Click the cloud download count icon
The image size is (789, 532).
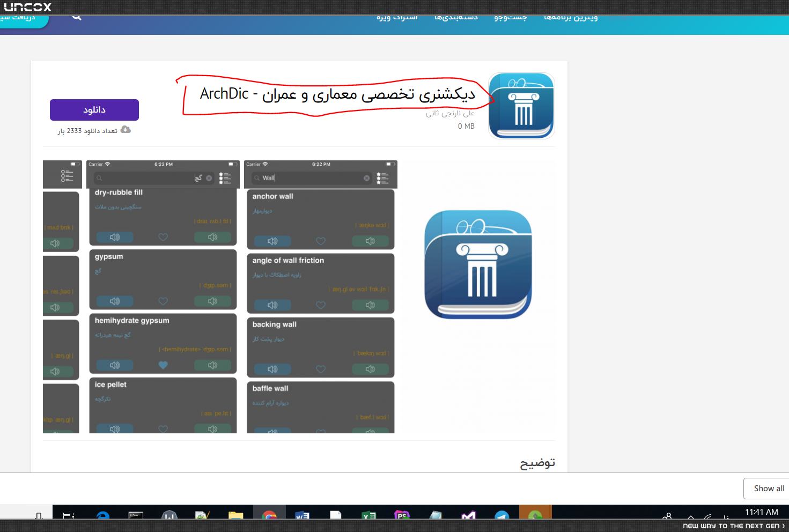[x=126, y=130]
